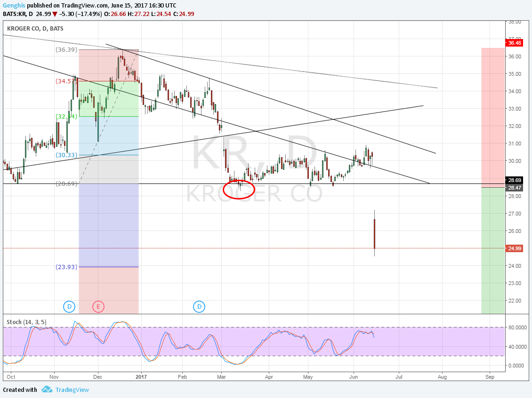This screenshot has width=532, height=398.
Task: Select the gray 28.47 price label
Action: 515,188
